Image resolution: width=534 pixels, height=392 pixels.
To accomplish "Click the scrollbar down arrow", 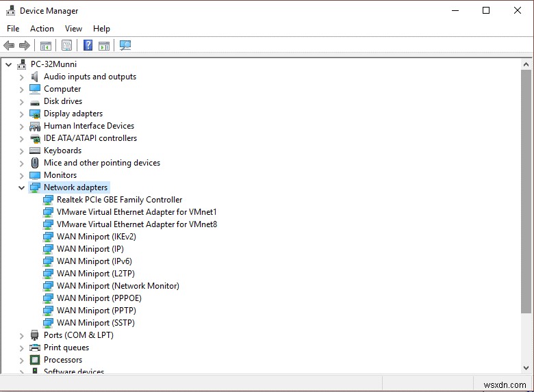I will point(526,368).
